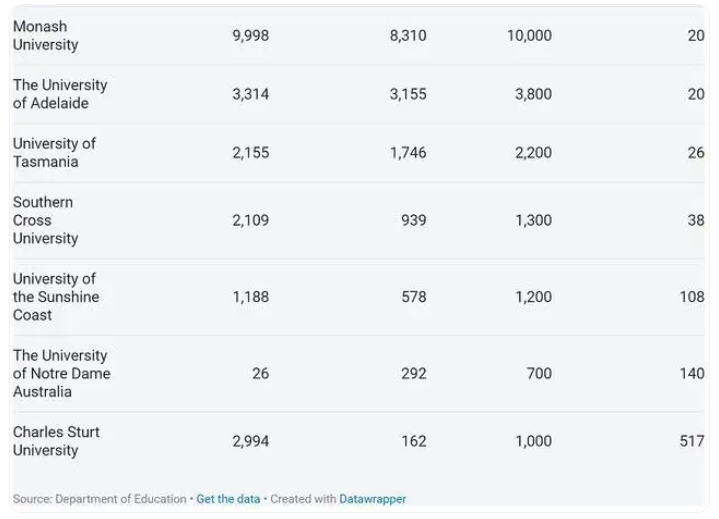Select University of Tasmania row name

(54, 153)
